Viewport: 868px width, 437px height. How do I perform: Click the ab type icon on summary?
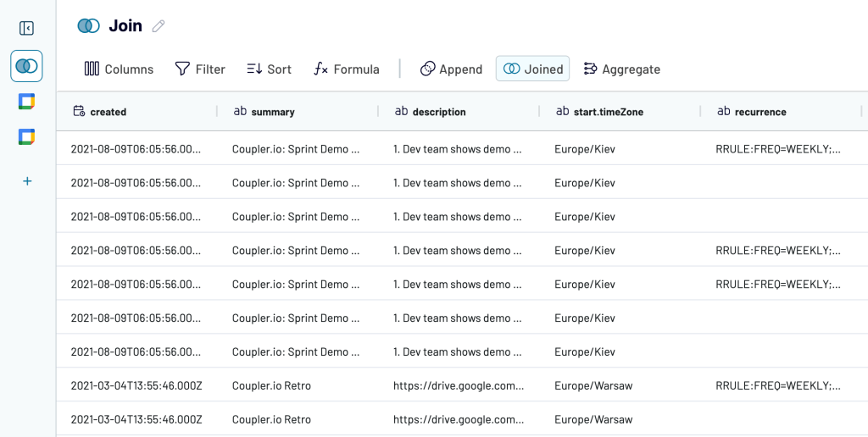point(240,111)
